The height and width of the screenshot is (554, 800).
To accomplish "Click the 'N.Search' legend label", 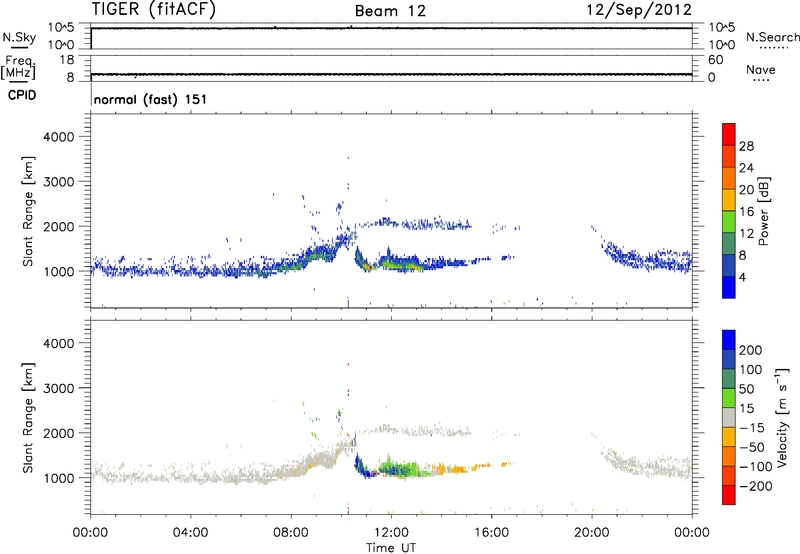I will tap(772, 37).
